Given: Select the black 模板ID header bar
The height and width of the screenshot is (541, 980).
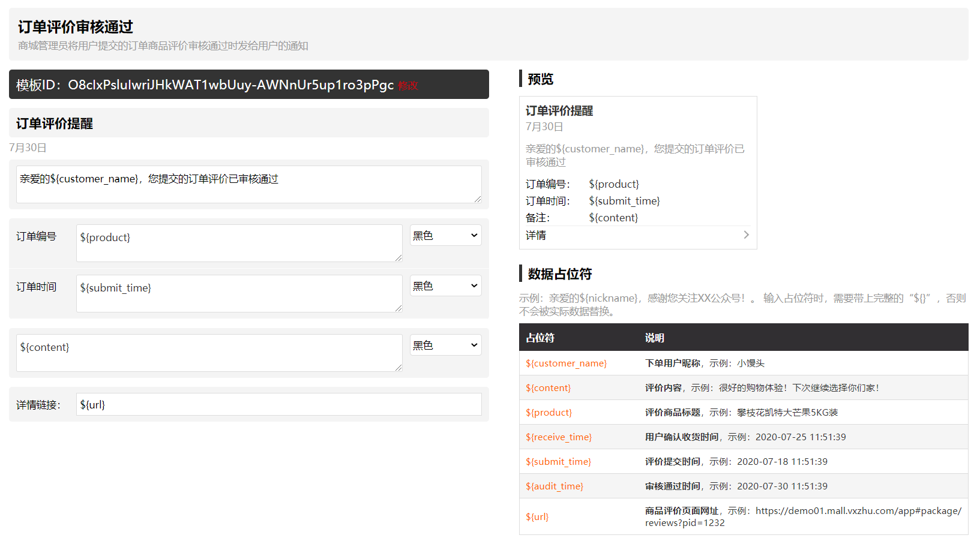Looking at the screenshot, I should tap(249, 85).
